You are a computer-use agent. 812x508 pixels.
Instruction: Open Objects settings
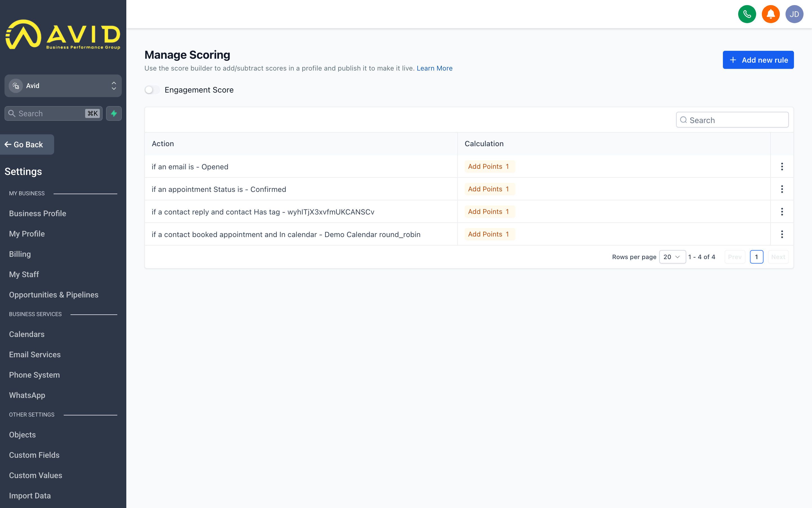22,435
